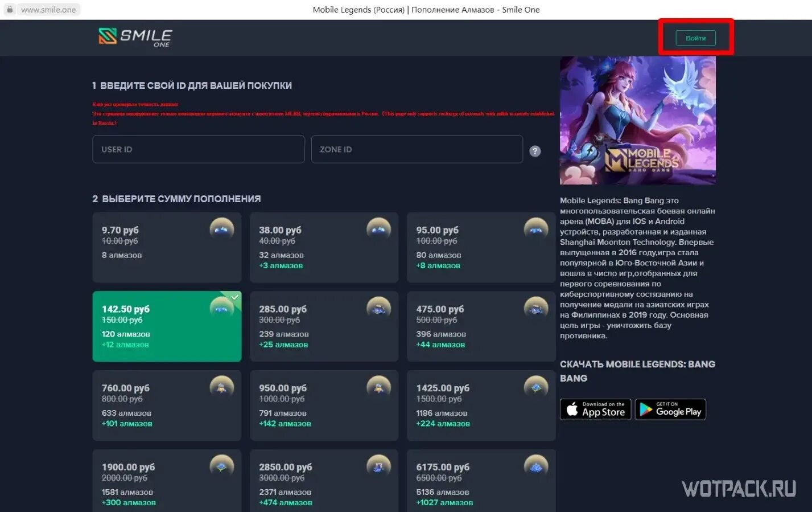The width and height of the screenshot is (812, 512).
Task: Click the '+474 алмазов' bonus text
Action: tap(286, 503)
